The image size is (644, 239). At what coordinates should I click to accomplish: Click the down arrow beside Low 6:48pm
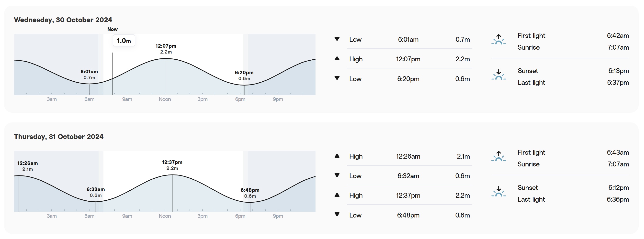pyautogui.click(x=337, y=215)
